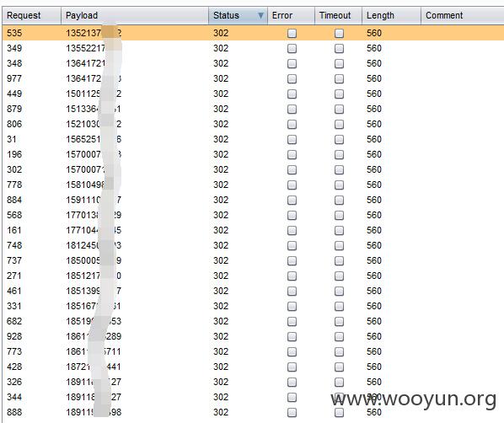Select request number 349 in the table

coord(14,48)
